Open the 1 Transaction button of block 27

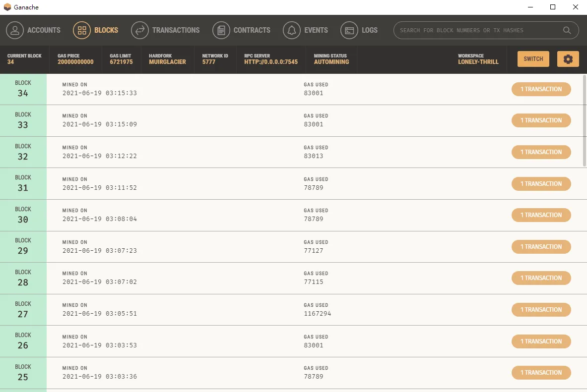541,310
